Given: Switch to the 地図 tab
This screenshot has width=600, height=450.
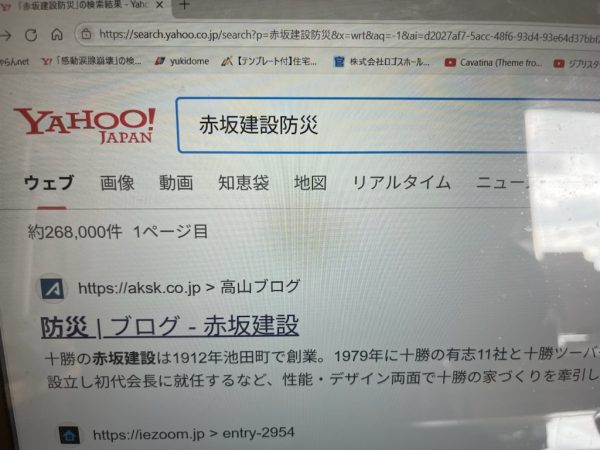Looking at the screenshot, I should click(310, 183).
